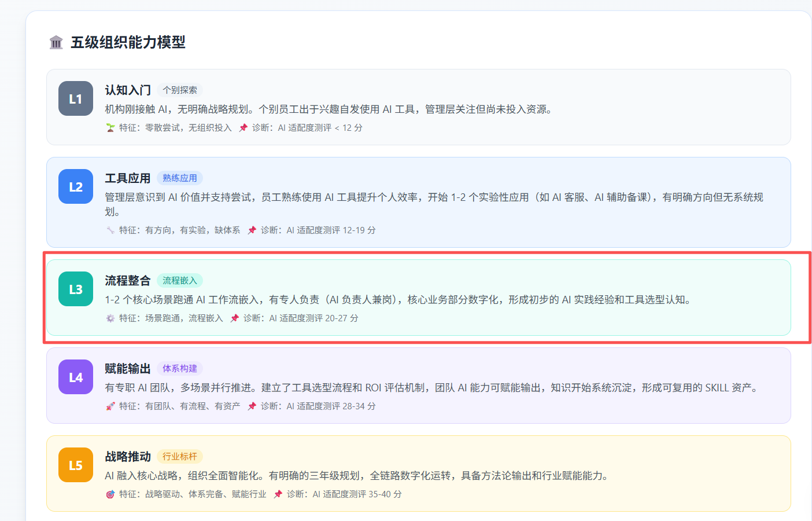Click the 工具应用 level title
Image resolution: width=812 pixels, height=521 pixels.
click(x=128, y=178)
